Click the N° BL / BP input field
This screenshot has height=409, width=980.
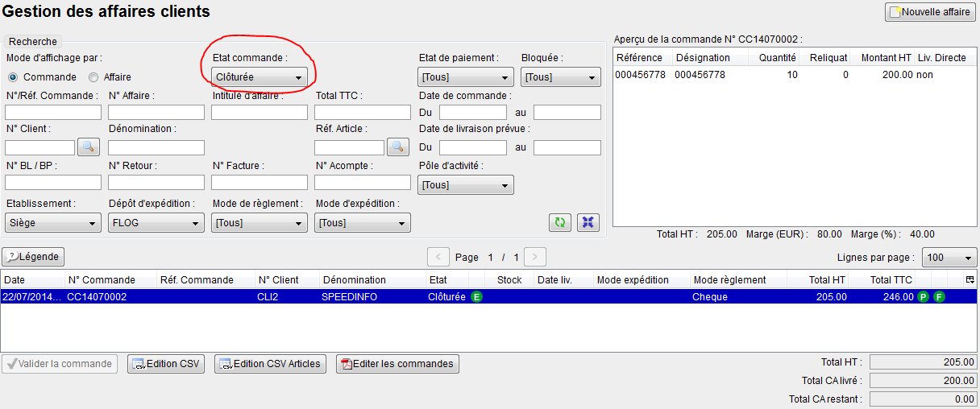click(53, 182)
